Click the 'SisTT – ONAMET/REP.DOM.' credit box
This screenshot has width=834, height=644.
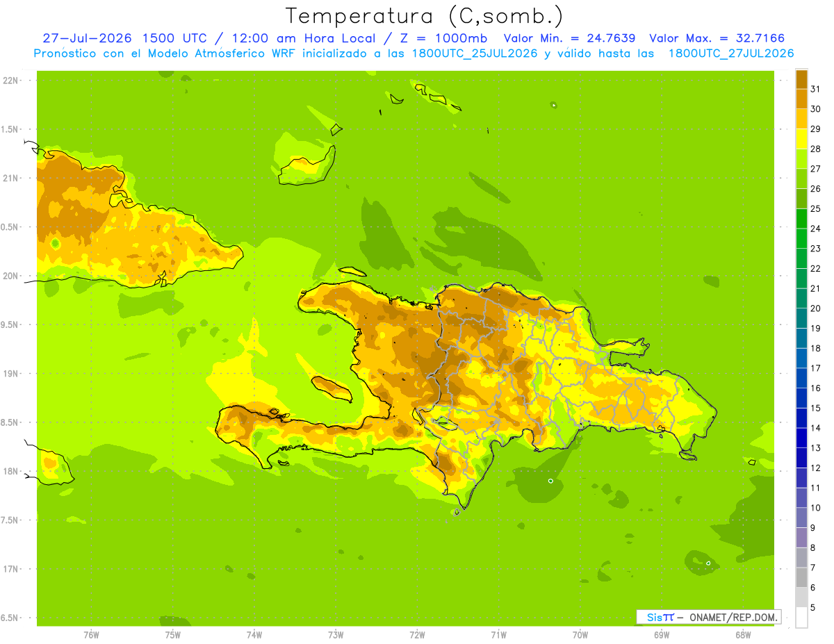(x=708, y=617)
